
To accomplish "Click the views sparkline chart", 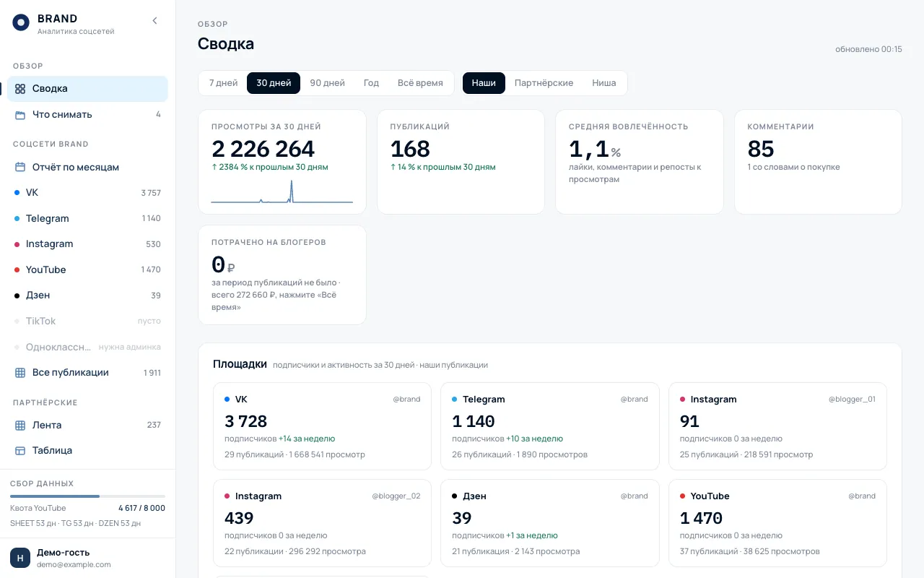I will pyautogui.click(x=282, y=191).
